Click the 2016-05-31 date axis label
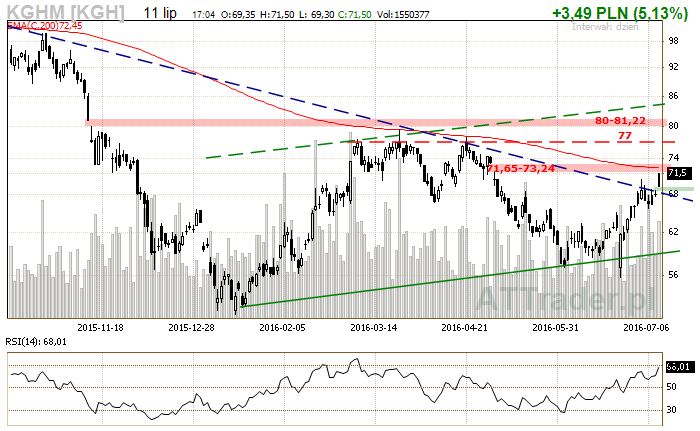700x431 pixels. point(556,327)
